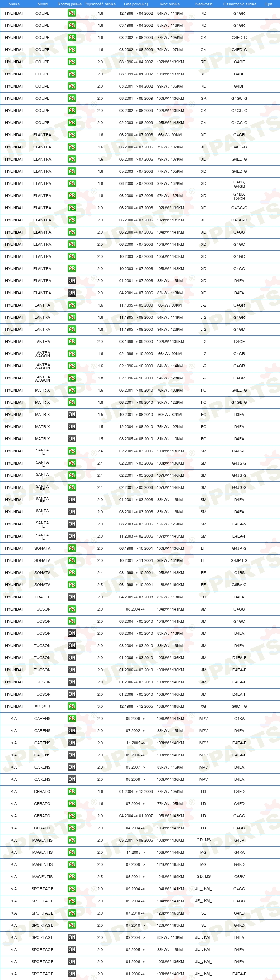Click diesel ON icon for CARENS 100kW / 136KM
This screenshot has width=280, height=980.
pos(72,779)
